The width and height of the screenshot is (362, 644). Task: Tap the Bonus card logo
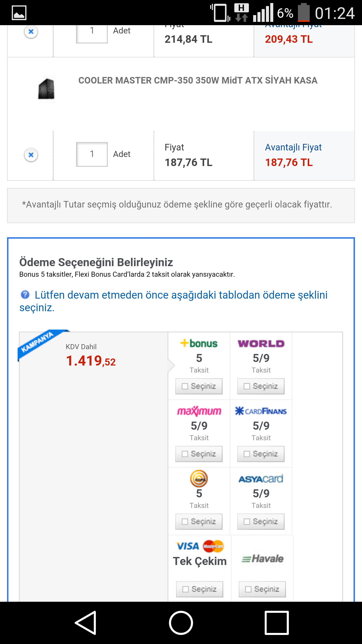(x=199, y=343)
